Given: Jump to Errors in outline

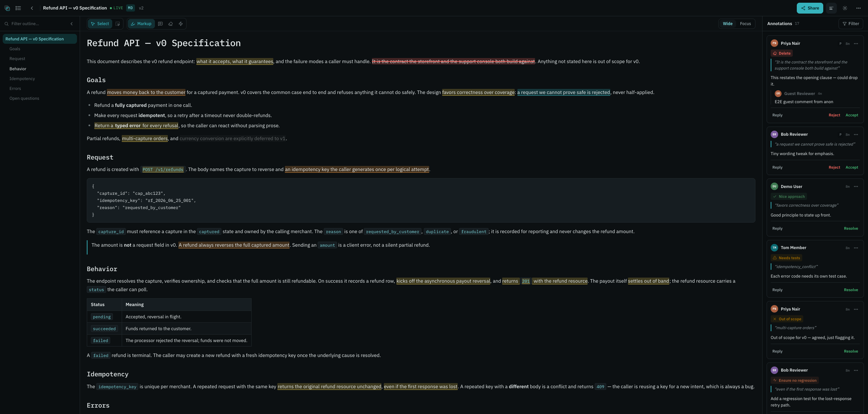Looking at the screenshot, I should (x=15, y=89).
